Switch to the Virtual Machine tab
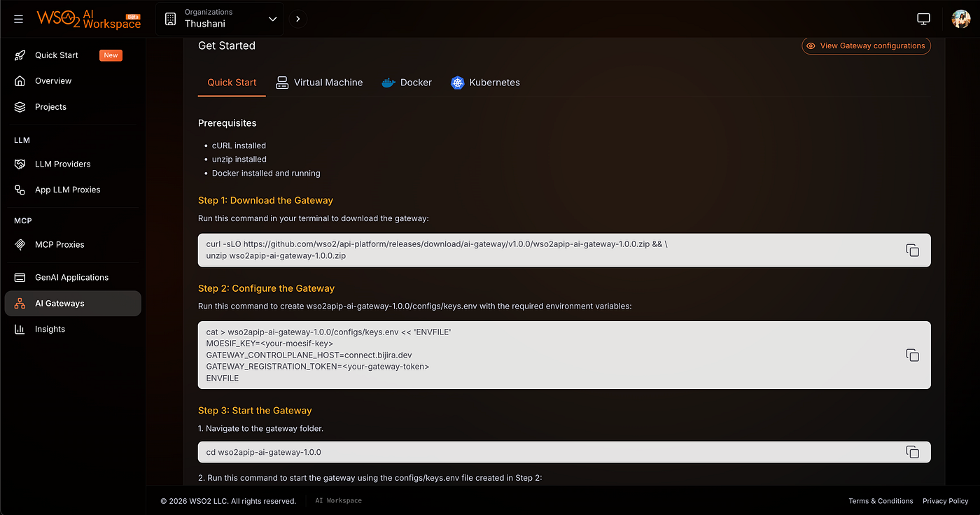 click(x=319, y=83)
